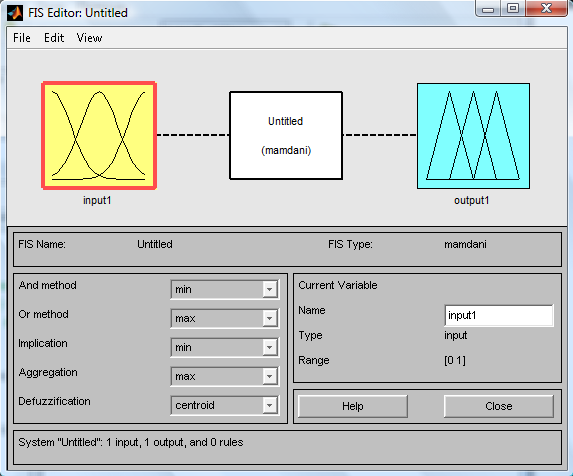Click the FIS Type: label
The image size is (573, 476).
click(x=350, y=244)
